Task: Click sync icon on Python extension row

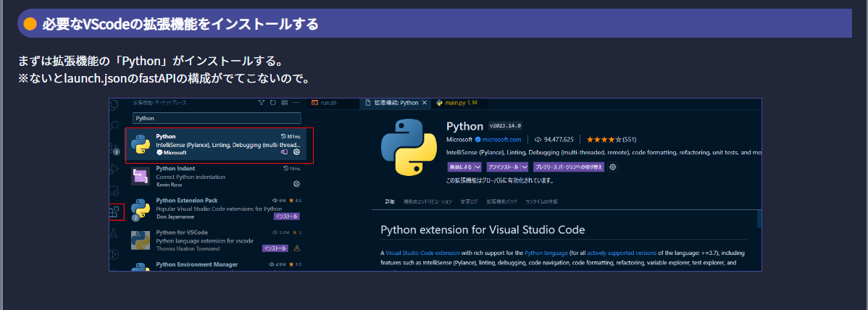Action: 285,151
